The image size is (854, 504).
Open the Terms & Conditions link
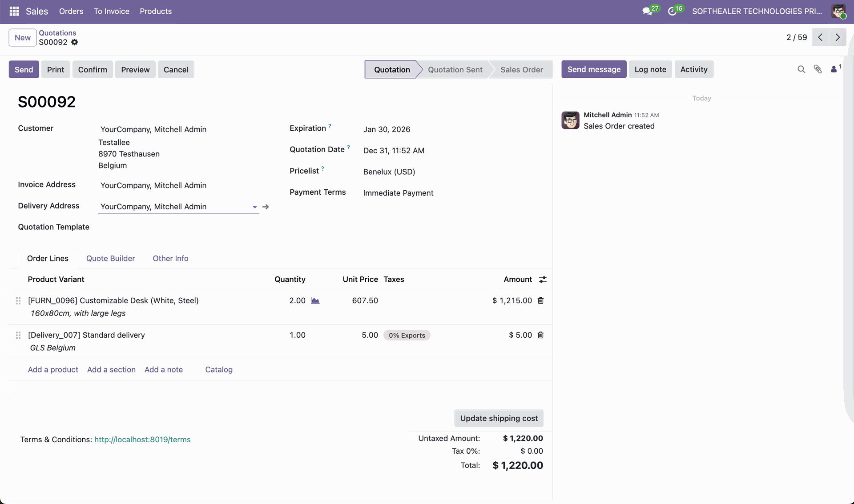pyautogui.click(x=142, y=440)
